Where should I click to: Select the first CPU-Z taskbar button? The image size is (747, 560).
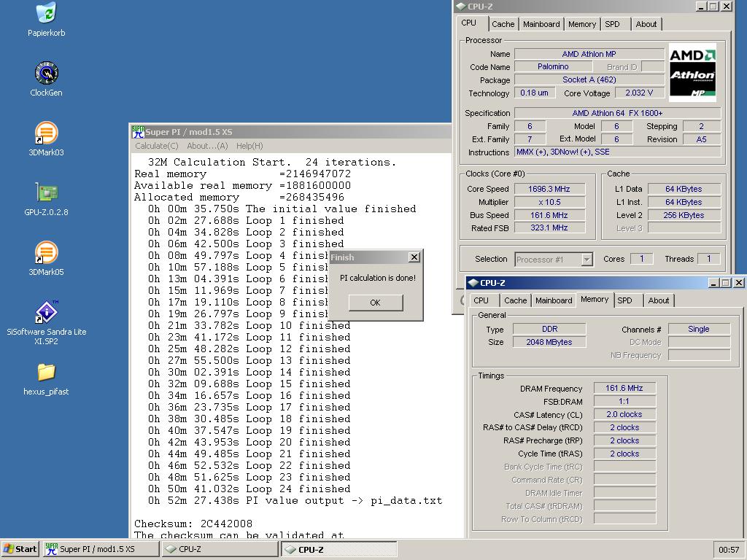220,549
